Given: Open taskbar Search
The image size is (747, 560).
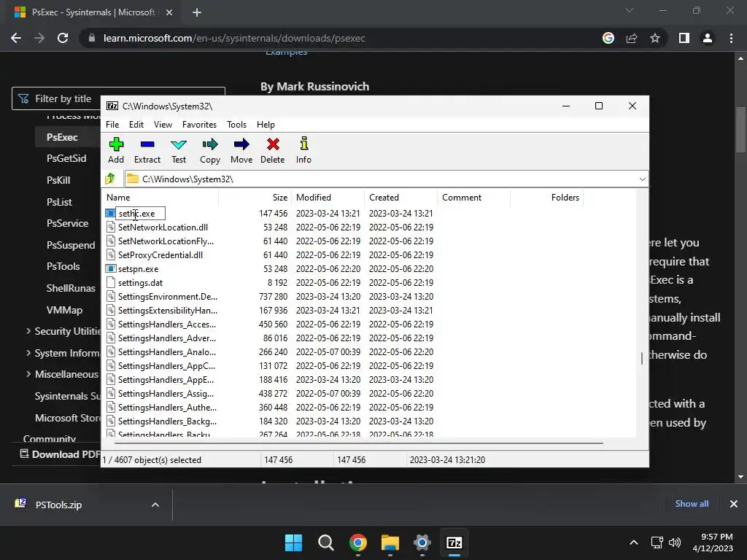Looking at the screenshot, I should (x=326, y=542).
